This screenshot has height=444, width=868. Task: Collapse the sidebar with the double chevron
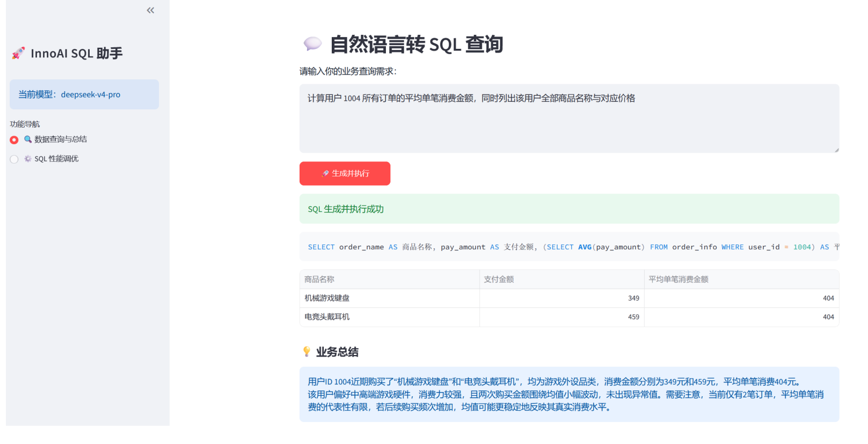150,10
